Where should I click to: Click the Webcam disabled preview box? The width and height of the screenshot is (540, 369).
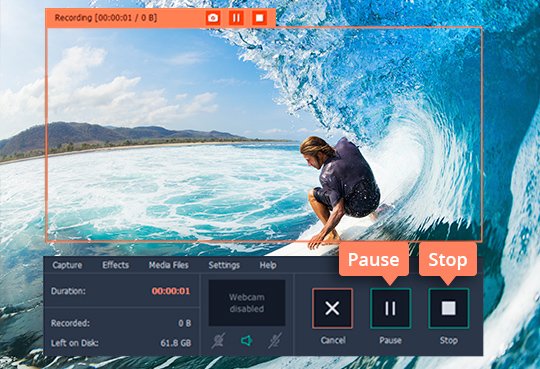coord(247,303)
